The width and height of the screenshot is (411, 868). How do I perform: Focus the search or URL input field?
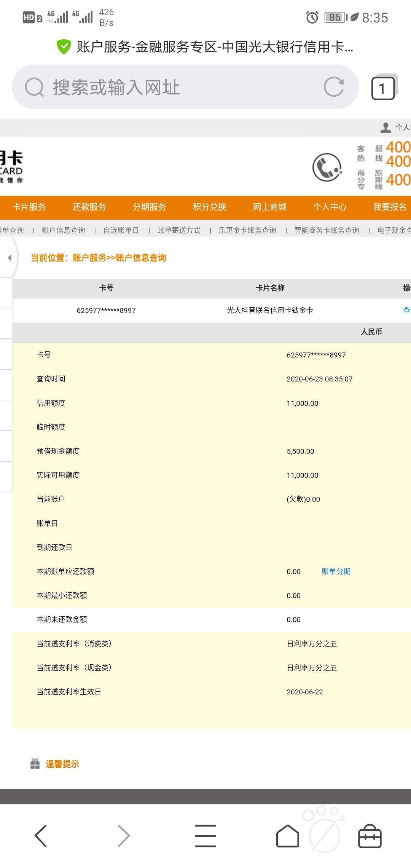click(x=185, y=87)
